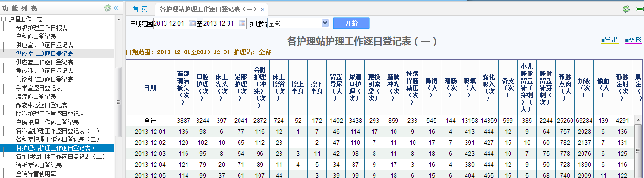Click the 会阴护理(冲洗) column header
The width and height of the screenshot is (644, 178).
click(x=260, y=88)
